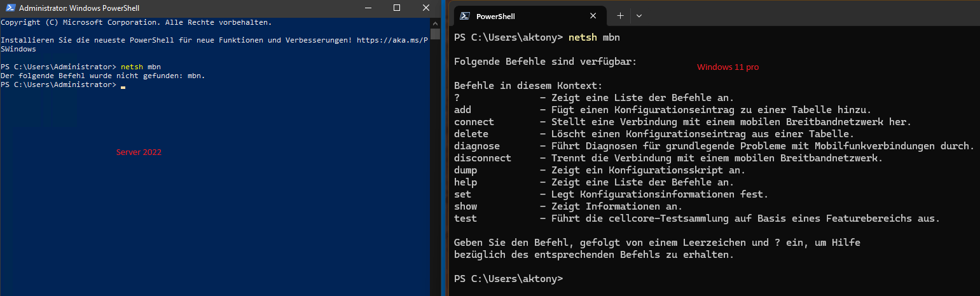Maximize the Administrator PowerShell window

click(x=397, y=8)
